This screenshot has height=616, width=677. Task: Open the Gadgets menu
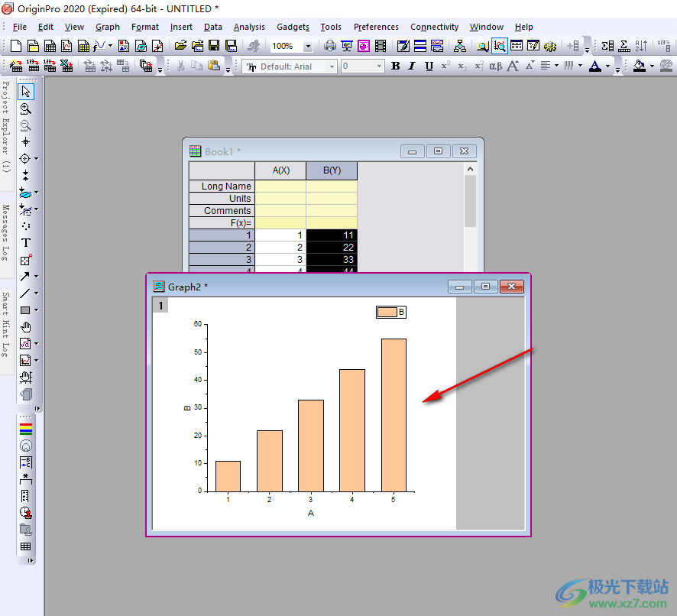[293, 27]
